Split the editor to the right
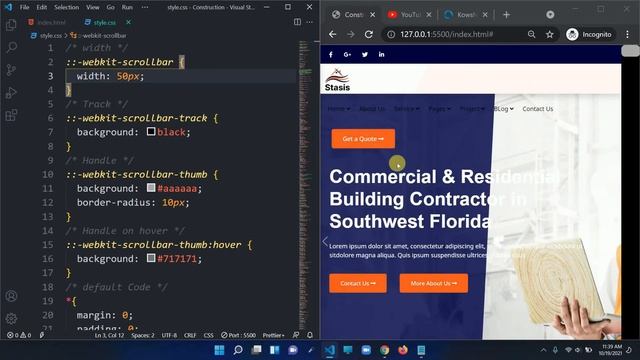Screen dimensions: 640x360 point(297,22)
